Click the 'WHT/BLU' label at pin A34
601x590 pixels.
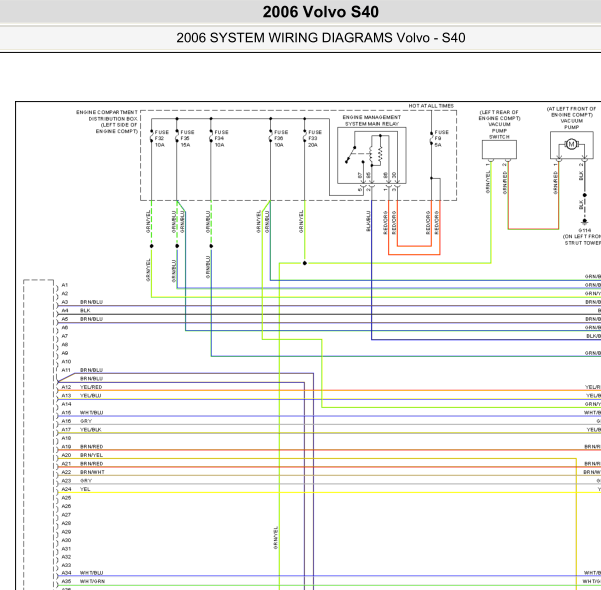click(91, 573)
